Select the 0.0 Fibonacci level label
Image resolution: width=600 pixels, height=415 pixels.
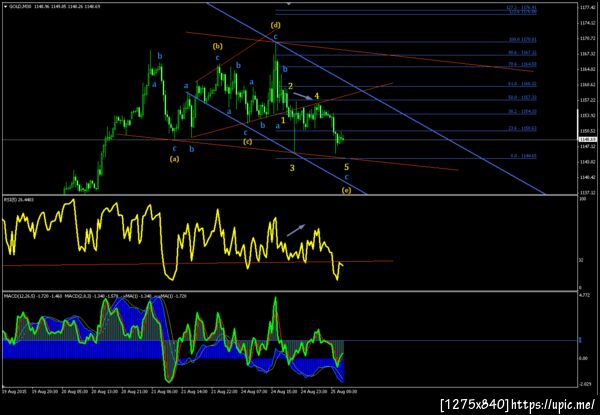(x=523, y=156)
